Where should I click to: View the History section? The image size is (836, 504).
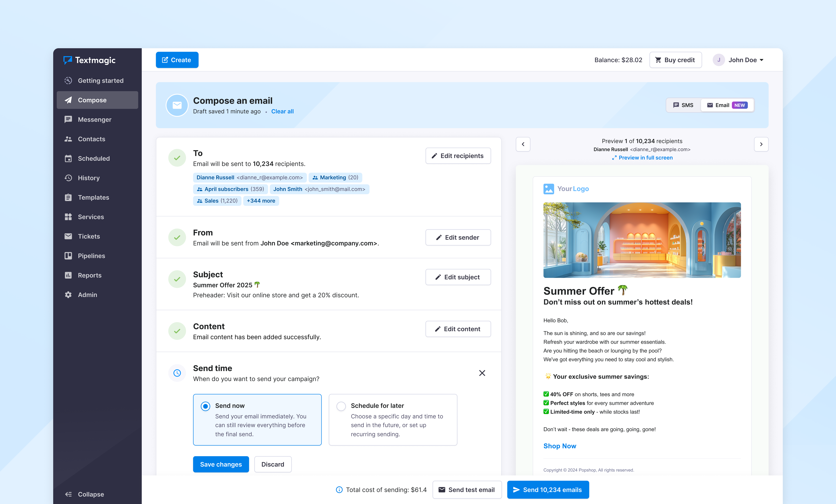click(x=89, y=178)
